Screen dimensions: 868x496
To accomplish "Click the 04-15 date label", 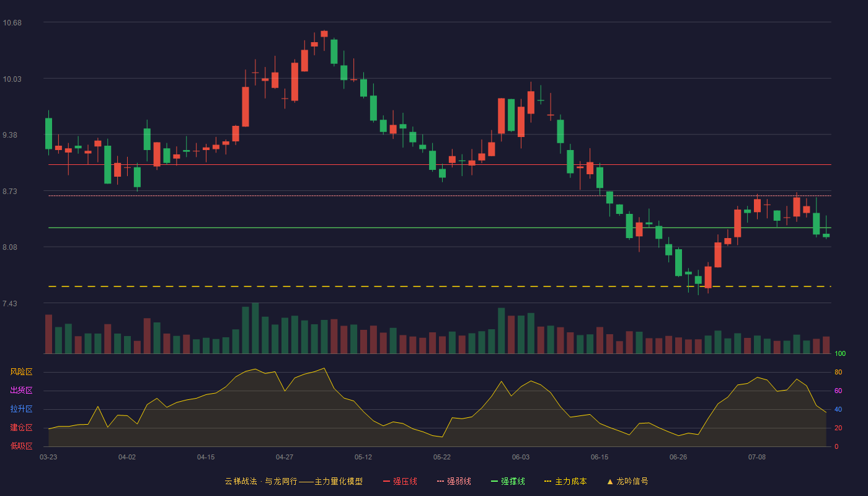I will tap(206, 457).
